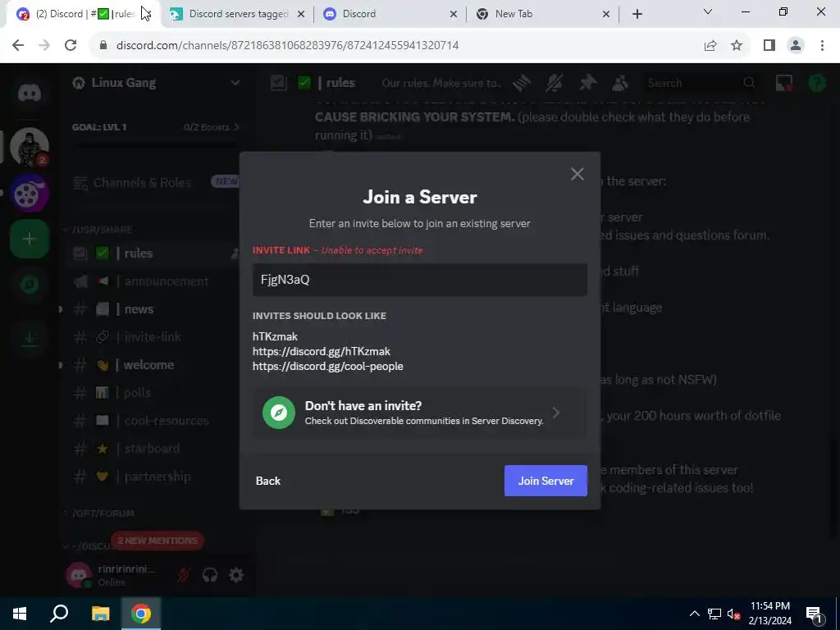
Task: Jump to 2 New Mentions
Action: 157,541
